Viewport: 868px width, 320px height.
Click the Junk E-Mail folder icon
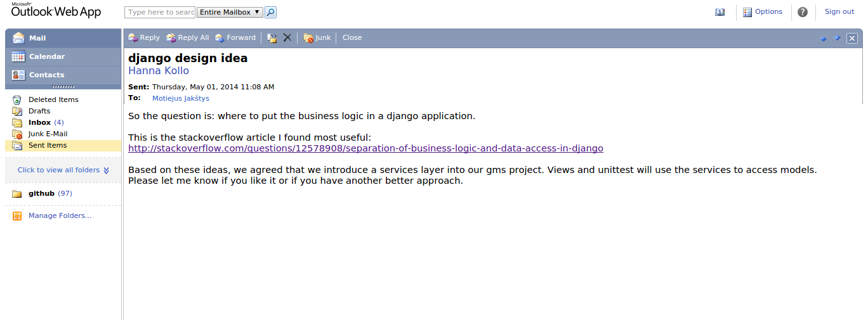(17, 134)
